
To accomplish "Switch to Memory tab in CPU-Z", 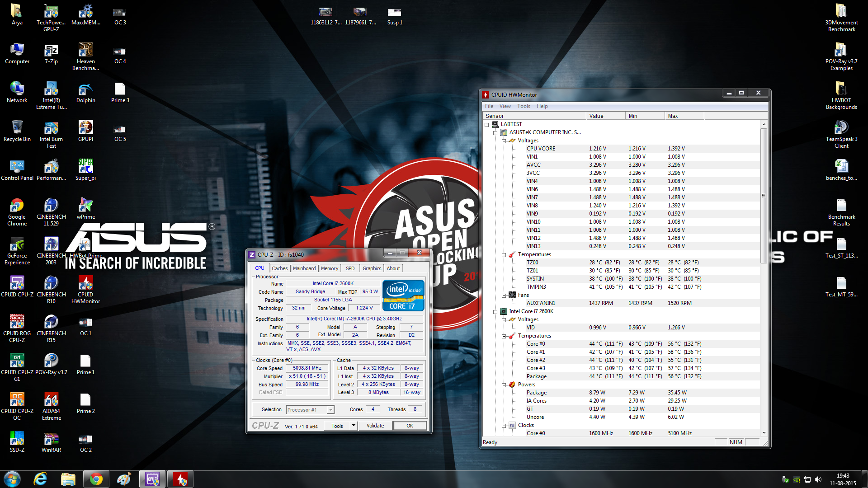I will [x=330, y=268].
